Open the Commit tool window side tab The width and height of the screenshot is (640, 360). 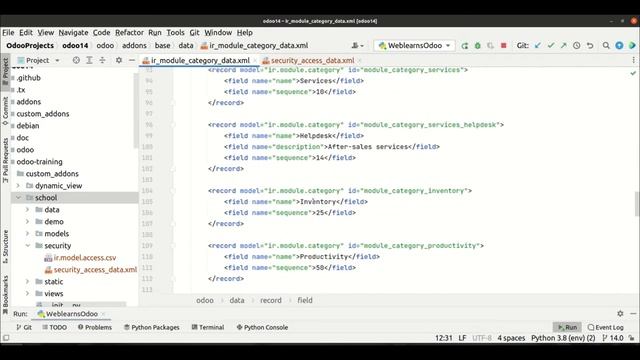pos(5,111)
